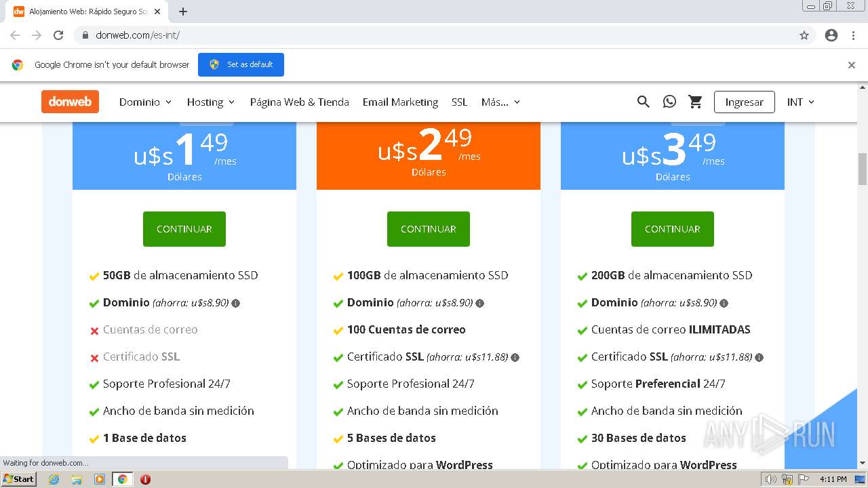
Task: Open Página Web & Tienda section
Action: pyautogui.click(x=299, y=102)
